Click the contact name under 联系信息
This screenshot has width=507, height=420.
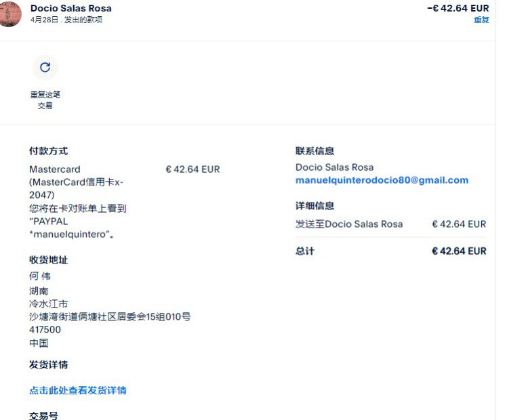click(x=334, y=167)
